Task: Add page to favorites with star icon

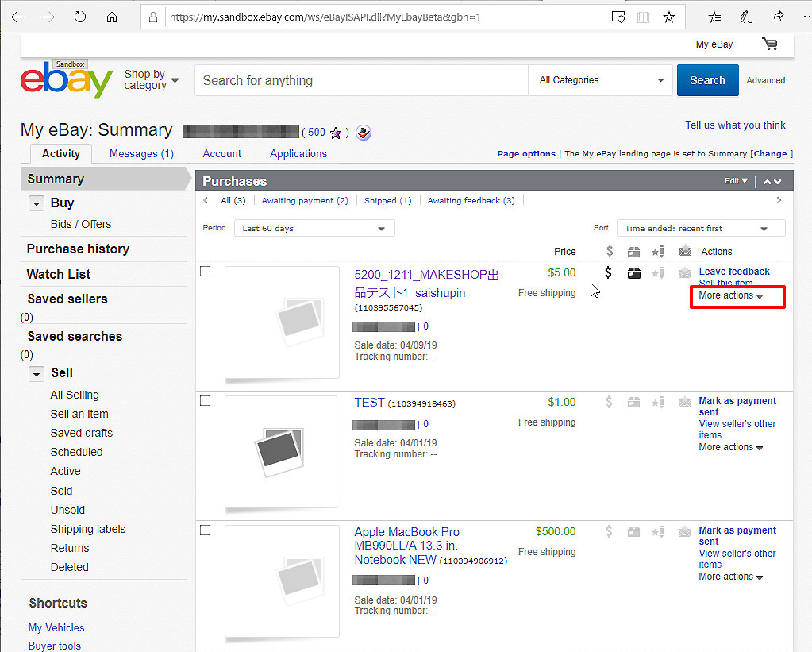Action: tap(668, 17)
